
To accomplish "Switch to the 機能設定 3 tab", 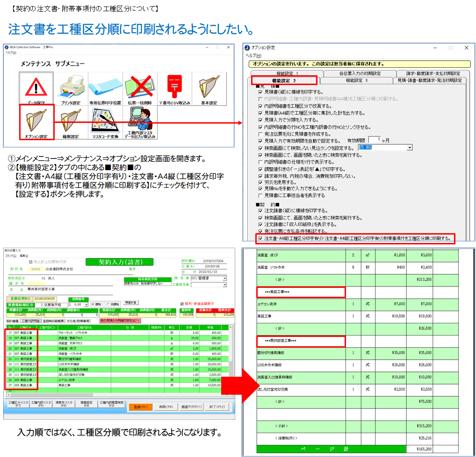I will 356,80.
